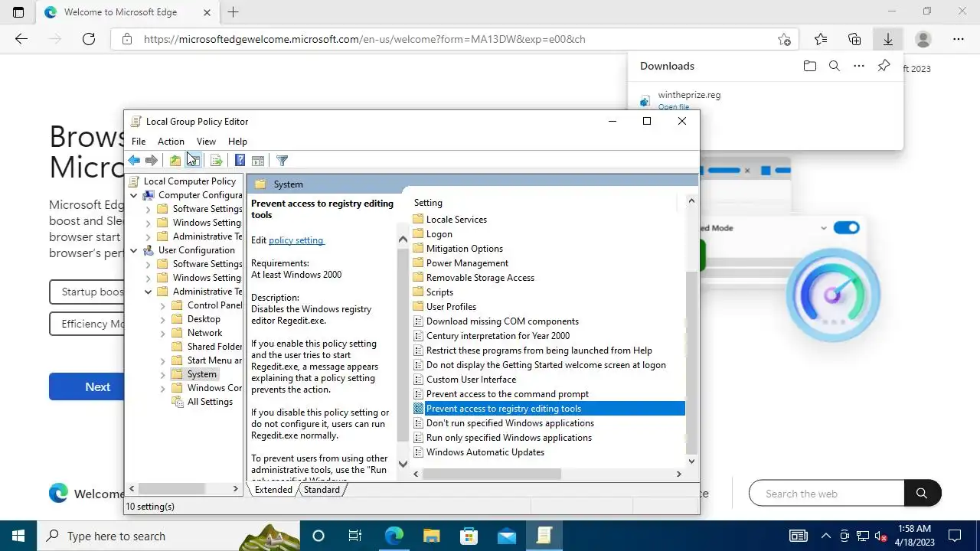Click in the Search the web field
Screen dimensions: 980x551
(827, 494)
